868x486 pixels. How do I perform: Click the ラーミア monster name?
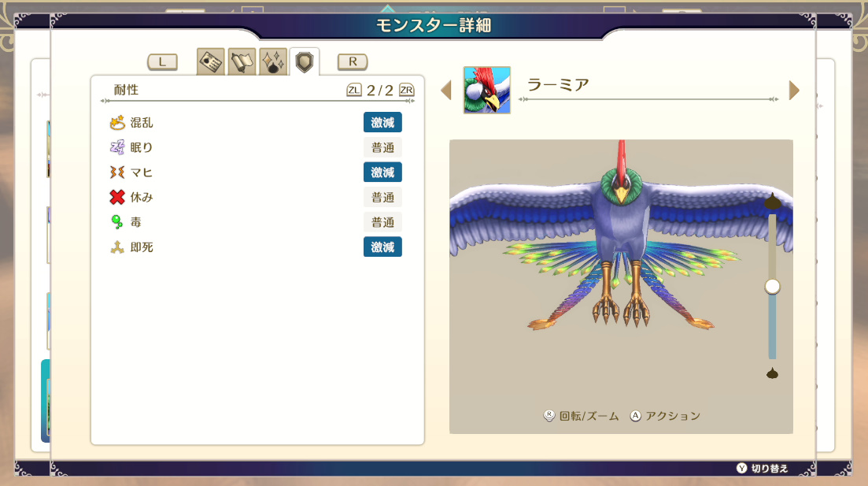click(558, 85)
